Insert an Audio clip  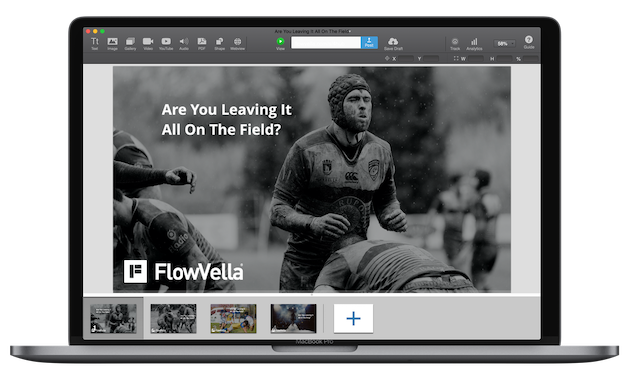click(184, 43)
